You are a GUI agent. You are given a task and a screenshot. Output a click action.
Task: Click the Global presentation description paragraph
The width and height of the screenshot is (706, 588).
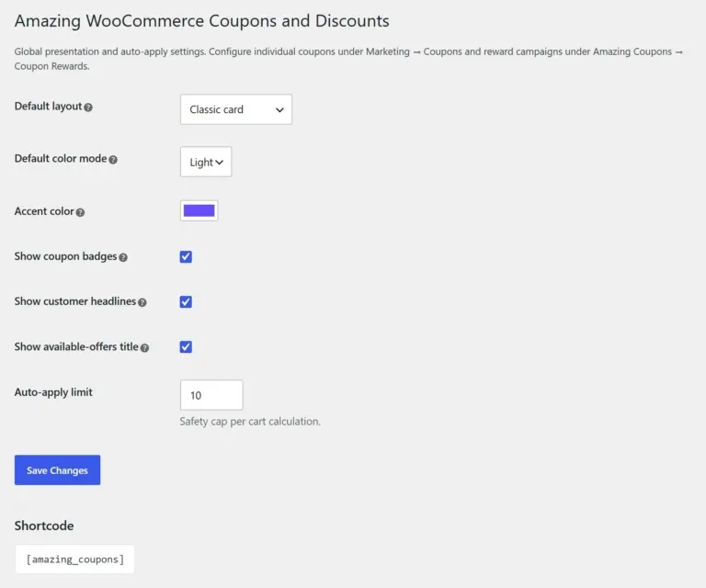[348, 59]
